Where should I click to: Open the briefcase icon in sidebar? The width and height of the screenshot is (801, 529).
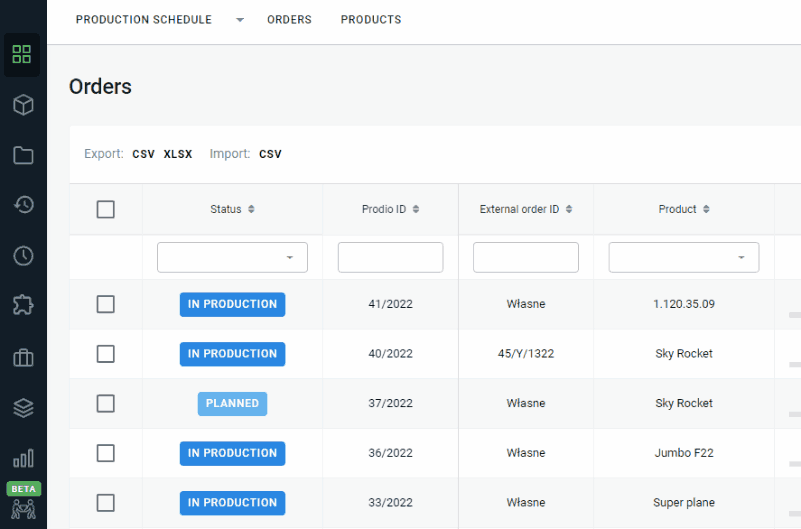23,357
